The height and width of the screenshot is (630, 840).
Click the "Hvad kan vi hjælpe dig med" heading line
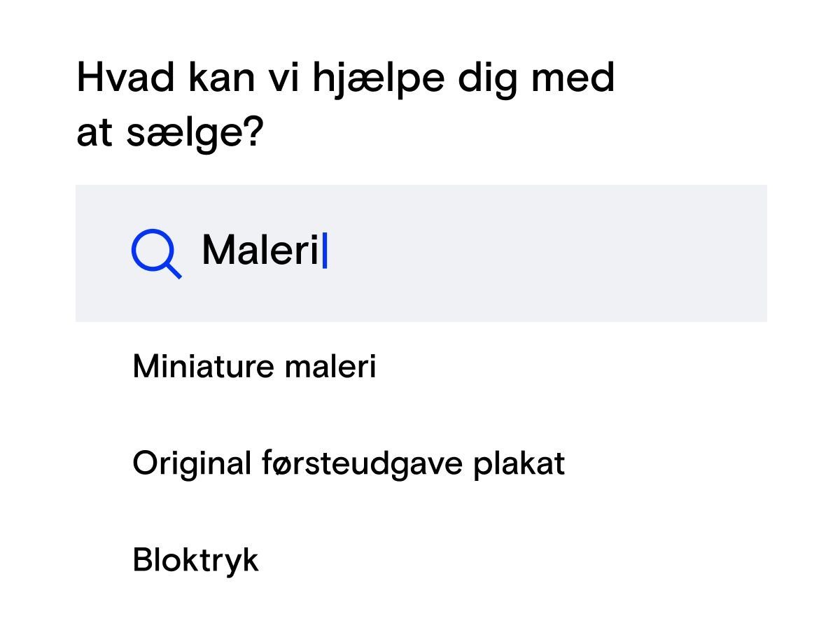click(x=345, y=78)
